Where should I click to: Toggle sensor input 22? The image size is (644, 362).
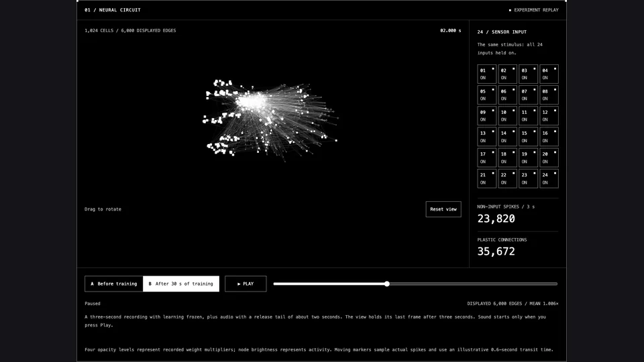507,178
